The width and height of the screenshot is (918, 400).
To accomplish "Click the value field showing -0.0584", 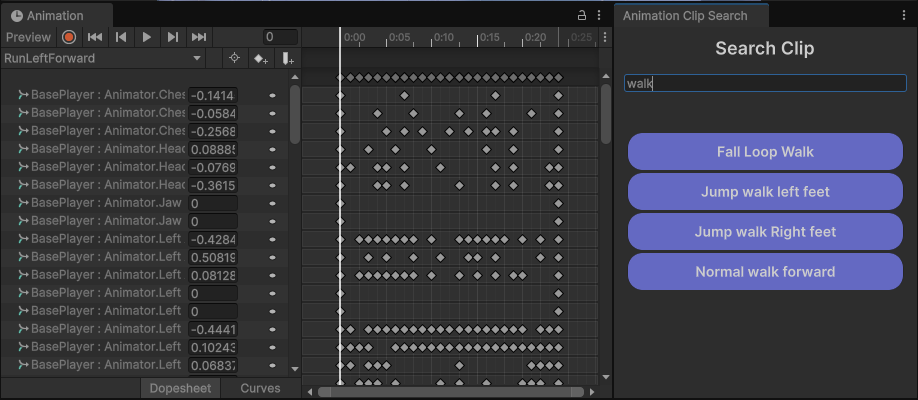I will pyautogui.click(x=213, y=112).
